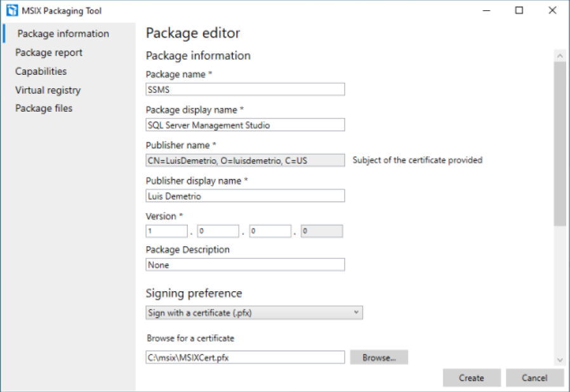Cancel the package editor
This screenshot has height=392, width=570.
pyautogui.click(x=534, y=378)
